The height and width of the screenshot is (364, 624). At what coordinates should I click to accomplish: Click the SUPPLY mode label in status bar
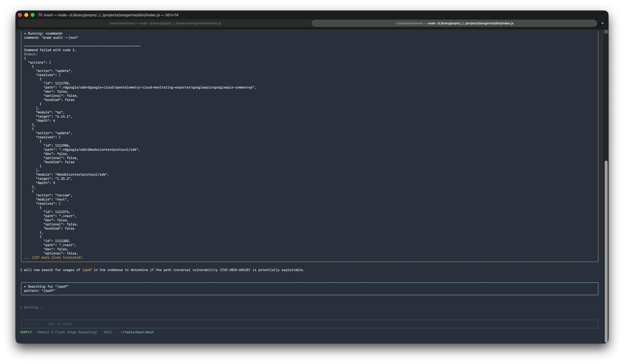click(26, 332)
